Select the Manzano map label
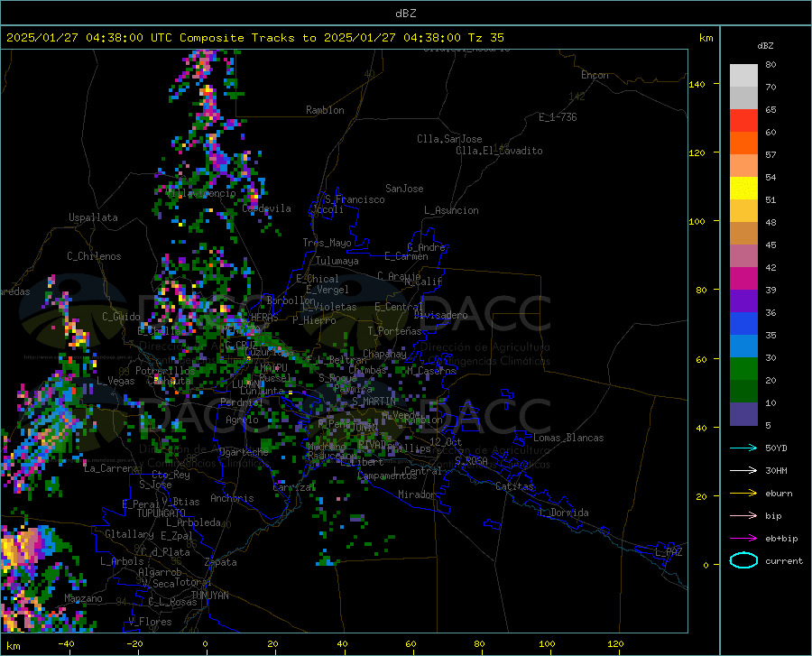 (x=83, y=598)
